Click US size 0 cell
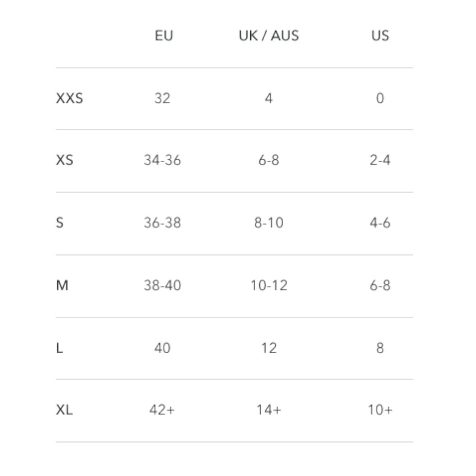 tap(380, 98)
